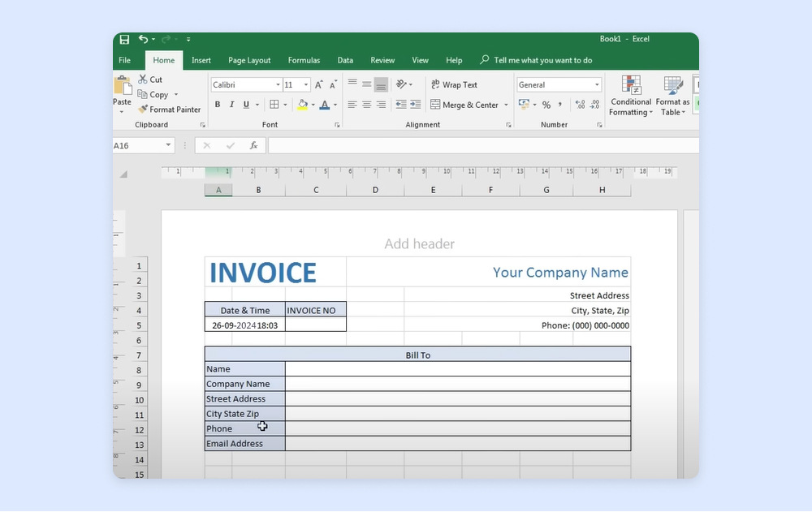Open the Merge & Center dropdown arrow
Image resolution: width=812 pixels, height=512 pixels.
tap(507, 104)
